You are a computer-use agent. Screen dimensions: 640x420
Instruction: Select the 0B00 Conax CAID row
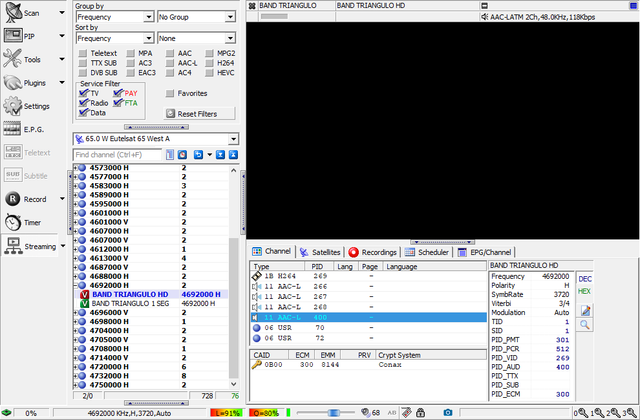[368, 365]
